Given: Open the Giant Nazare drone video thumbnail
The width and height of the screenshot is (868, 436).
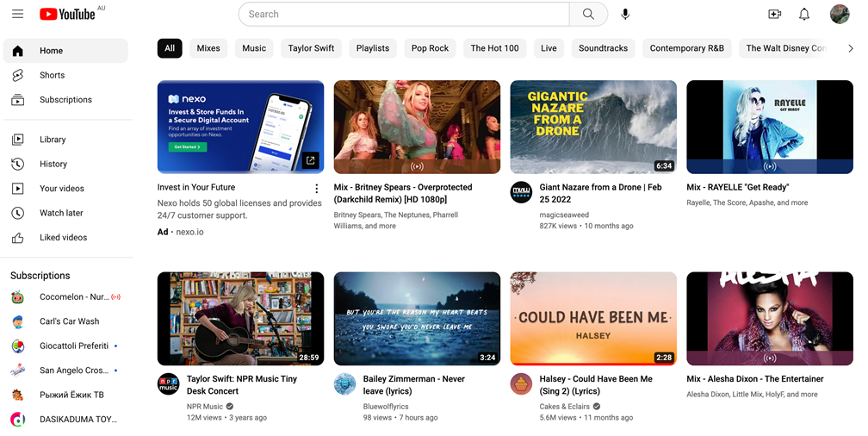Looking at the screenshot, I should (593, 127).
